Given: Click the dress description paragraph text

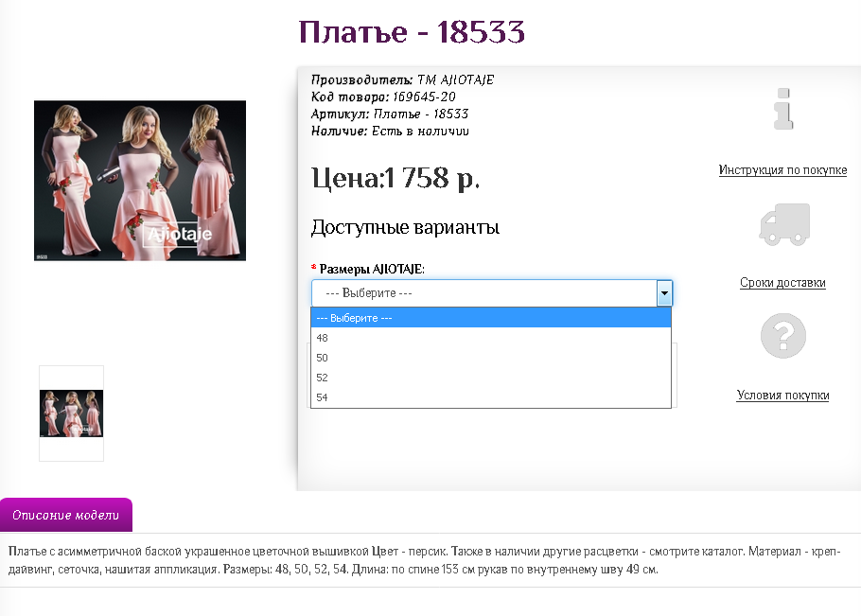Looking at the screenshot, I should click(425, 560).
